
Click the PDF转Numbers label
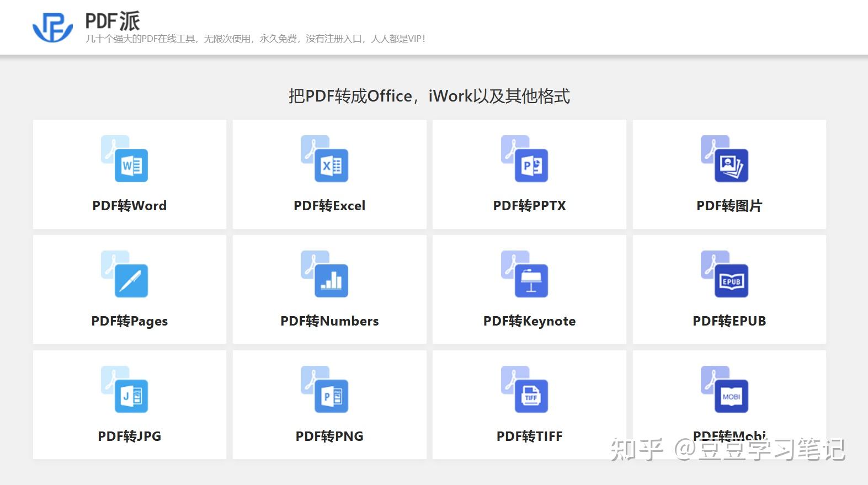tap(329, 321)
